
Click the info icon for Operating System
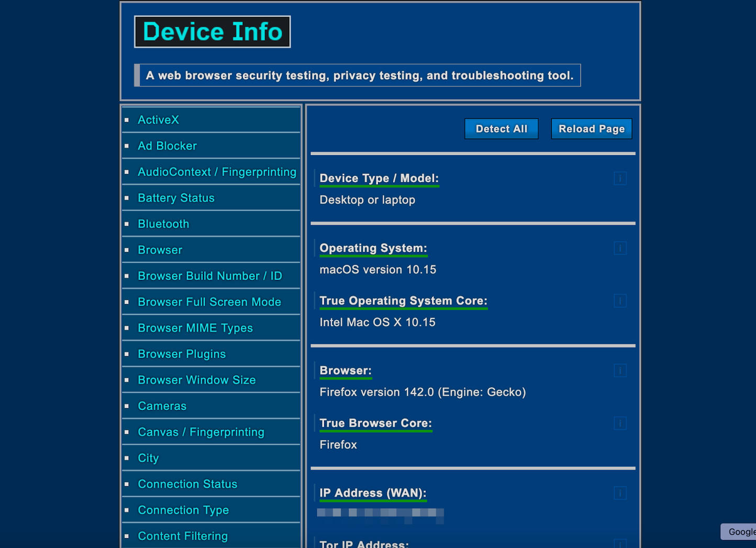[620, 248]
